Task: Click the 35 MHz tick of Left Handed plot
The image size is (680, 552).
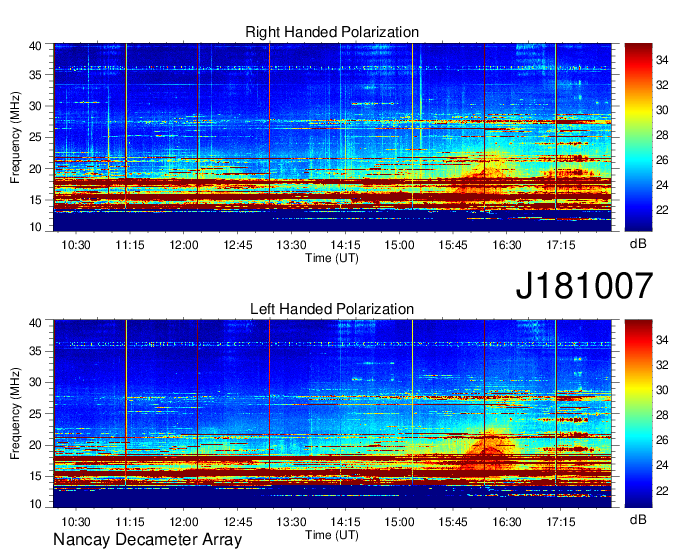Action: click(x=35, y=351)
